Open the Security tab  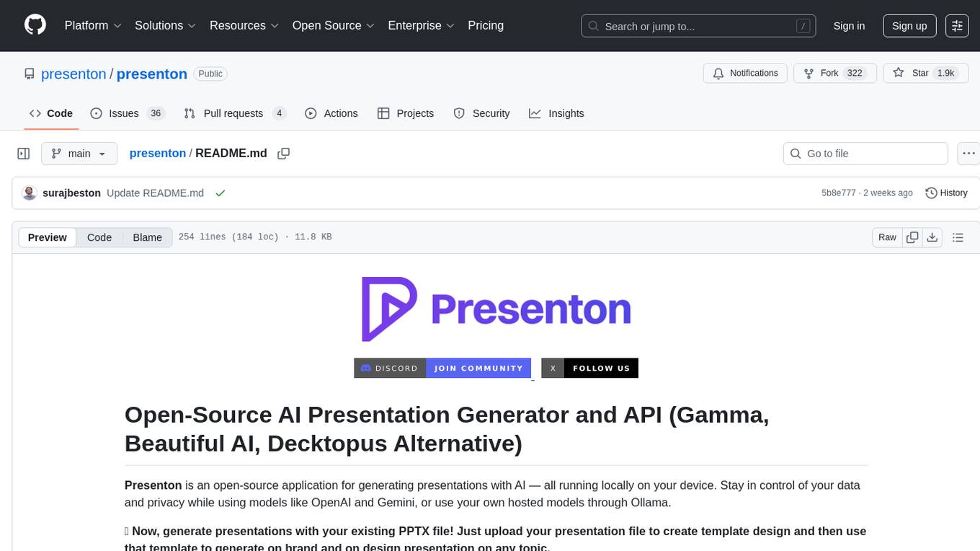[x=481, y=113]
